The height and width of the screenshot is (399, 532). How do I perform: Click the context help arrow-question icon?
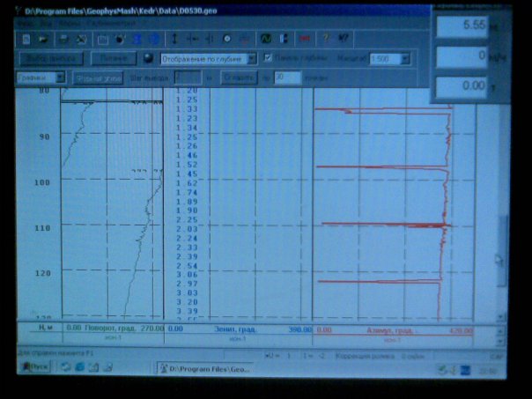pos(343,40)
